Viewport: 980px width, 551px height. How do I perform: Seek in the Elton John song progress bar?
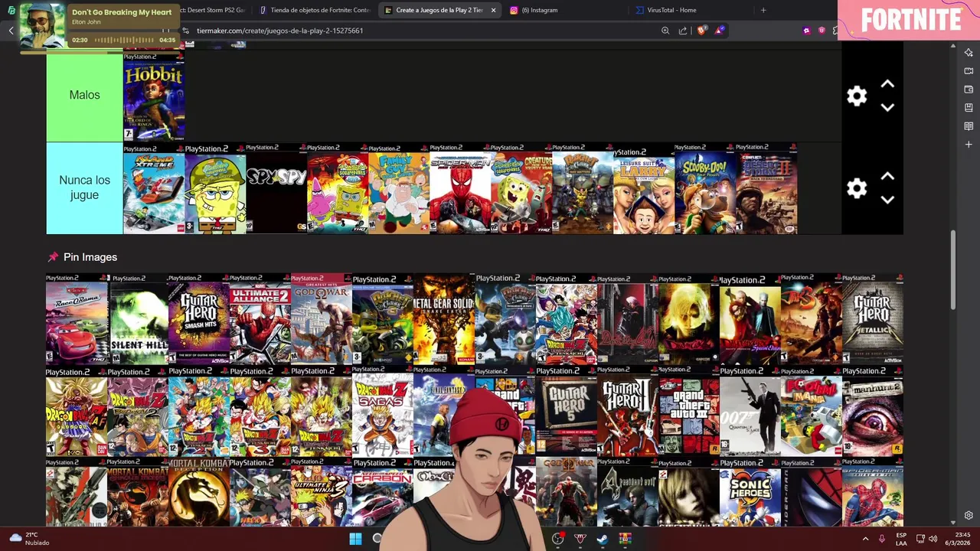coord(124,40)
